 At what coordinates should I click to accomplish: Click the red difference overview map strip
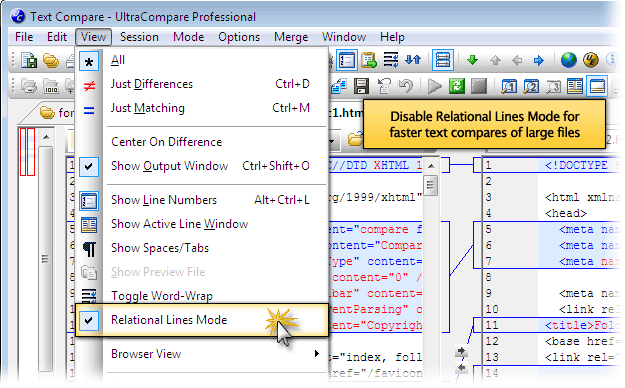point(28,152)
